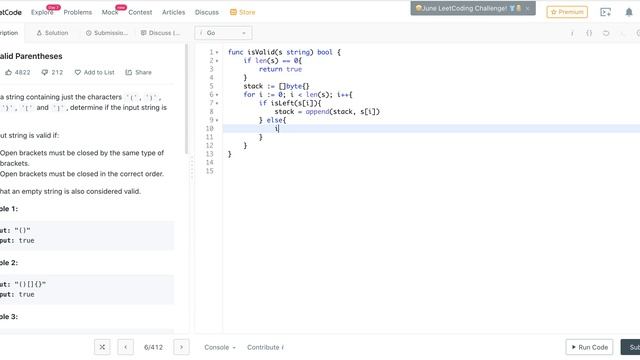
Task: Reset code to default with the revert icon
Action: point(606,33)
